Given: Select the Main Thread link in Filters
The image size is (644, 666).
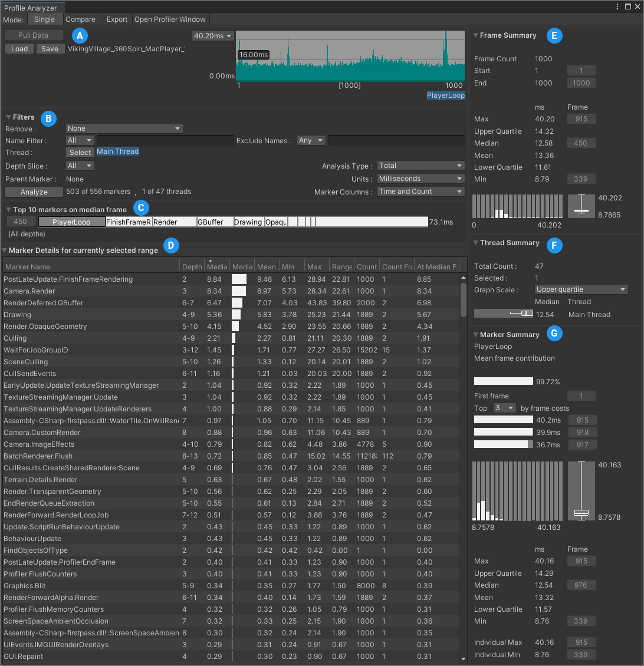Looking at the screenshot, I should coord(117,151).
